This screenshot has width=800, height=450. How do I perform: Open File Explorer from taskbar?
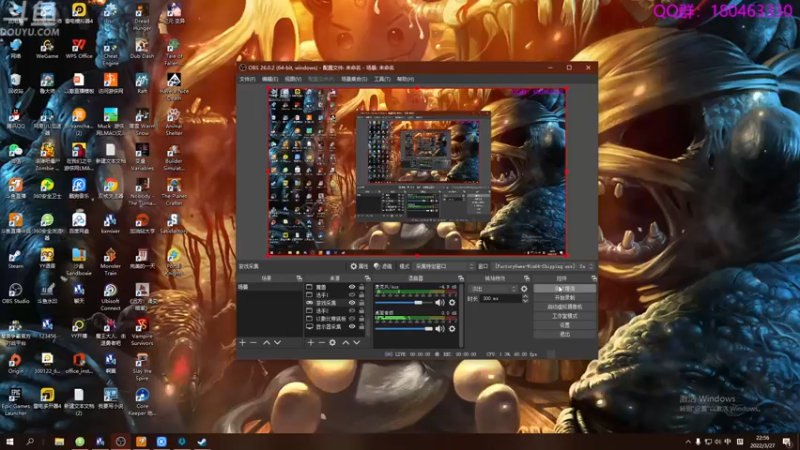pyautogui.click(x=59, y=442)
